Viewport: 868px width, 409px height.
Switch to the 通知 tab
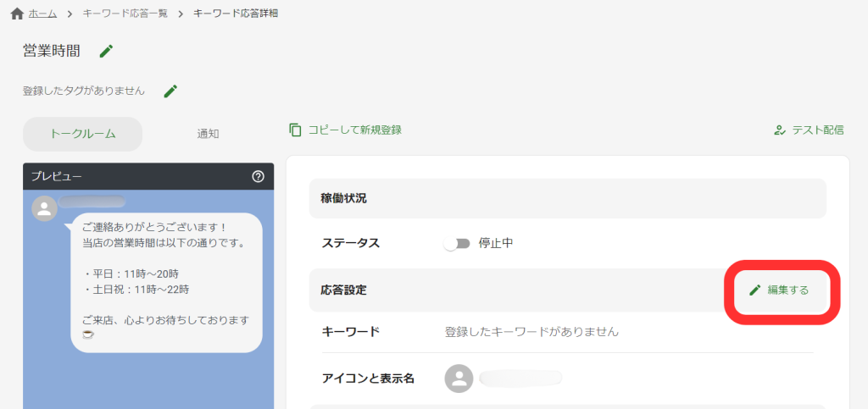(x=209, y=134)
